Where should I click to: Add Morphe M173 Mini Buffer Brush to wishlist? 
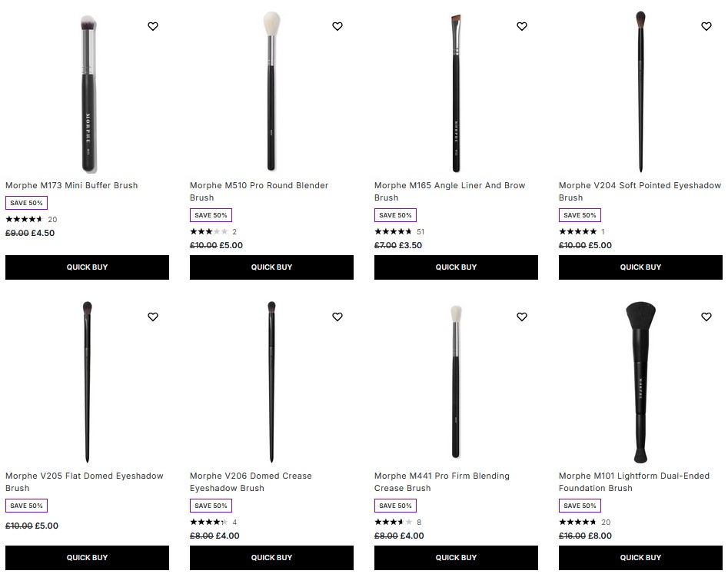[152, 25]
